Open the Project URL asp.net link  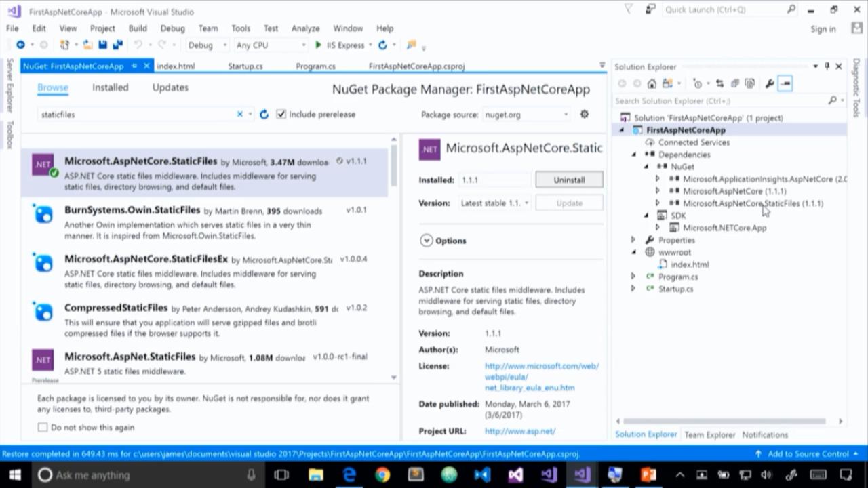click(520, 431)
